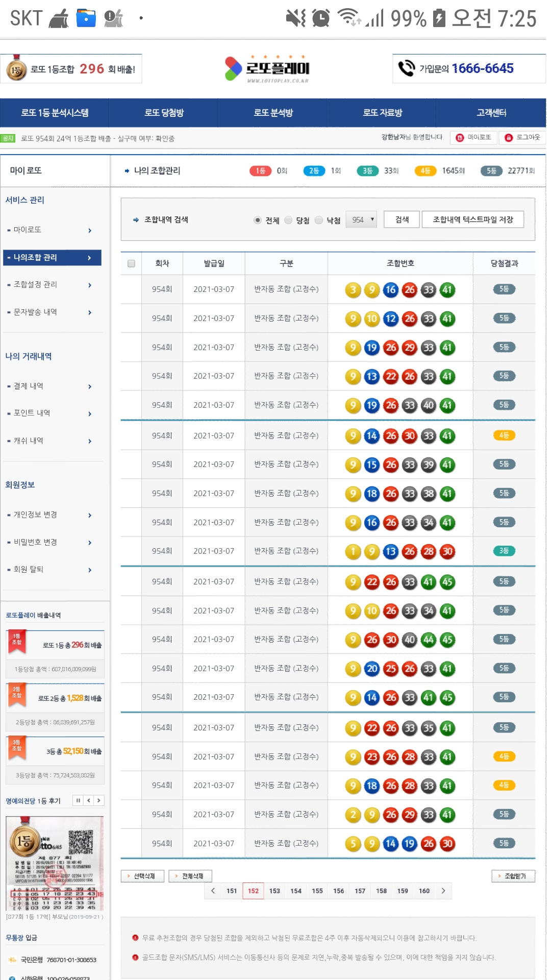Open 로또 분석방 menu

pos(273,113)
